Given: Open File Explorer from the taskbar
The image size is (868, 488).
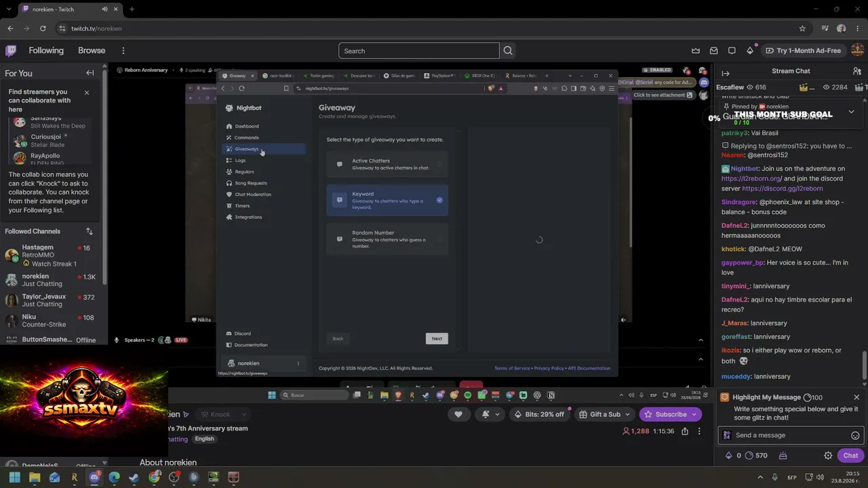Looking at the screenshot, I should point(35,477).
